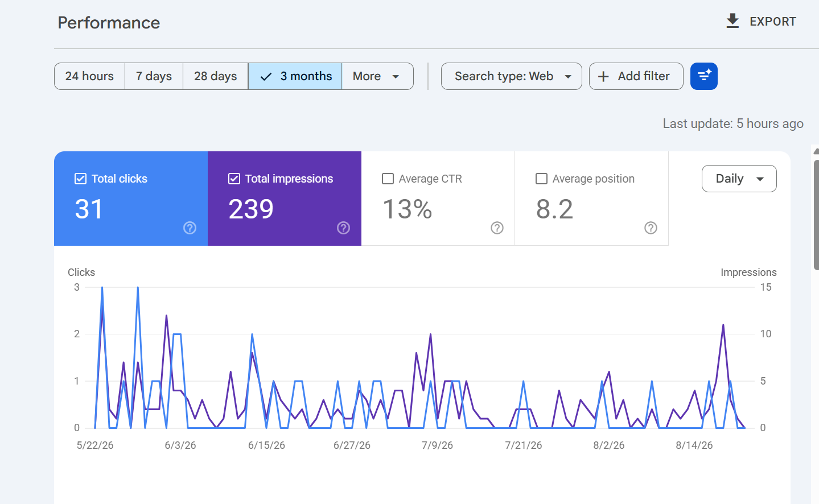Open the Daily granularity dropdown

point(739,179)
